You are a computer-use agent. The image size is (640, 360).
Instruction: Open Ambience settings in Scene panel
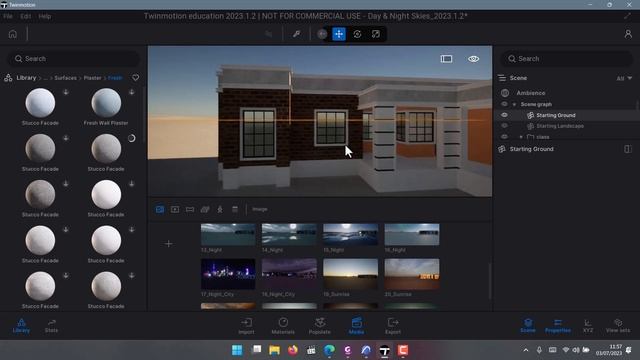pos(531,93)
